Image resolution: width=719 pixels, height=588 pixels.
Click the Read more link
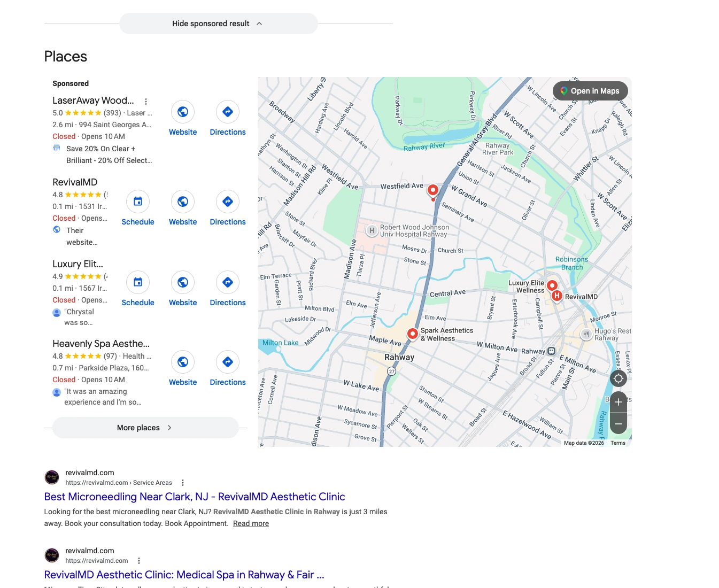pos(251,523)
